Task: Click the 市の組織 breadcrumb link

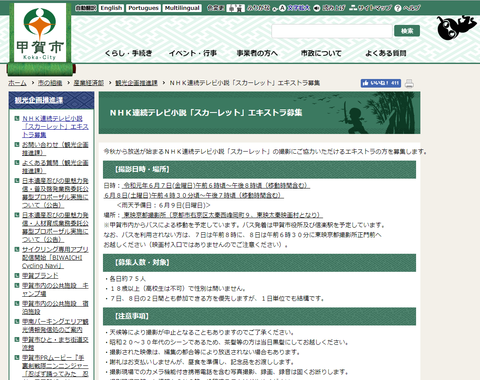Action: point(50,83)
